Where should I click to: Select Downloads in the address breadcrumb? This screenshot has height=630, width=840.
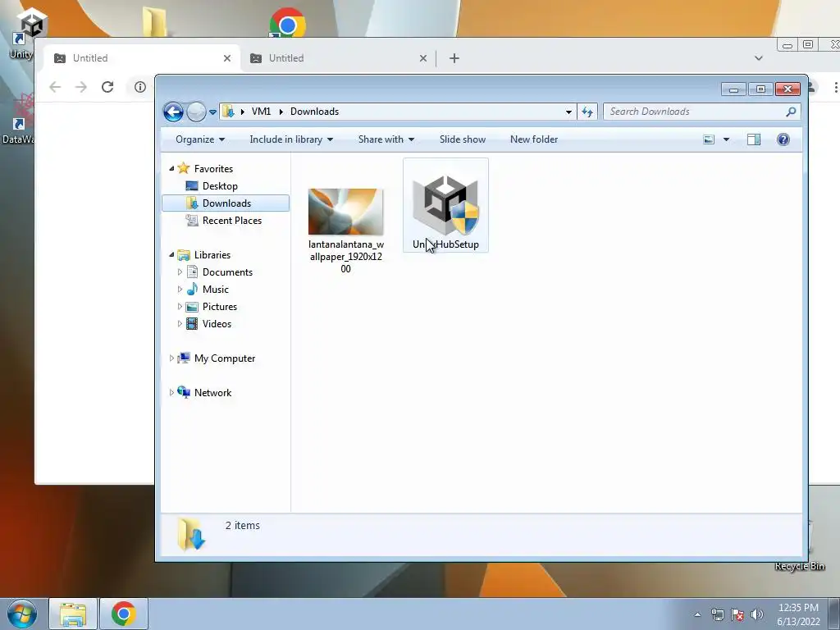[x=314, y=112]
